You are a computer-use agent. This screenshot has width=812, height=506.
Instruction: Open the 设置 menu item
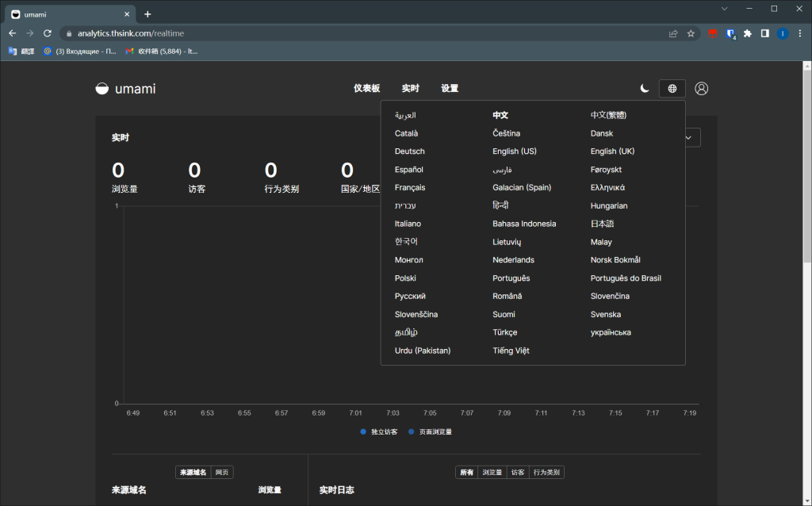pyautogui.click(x=449, y=88)
